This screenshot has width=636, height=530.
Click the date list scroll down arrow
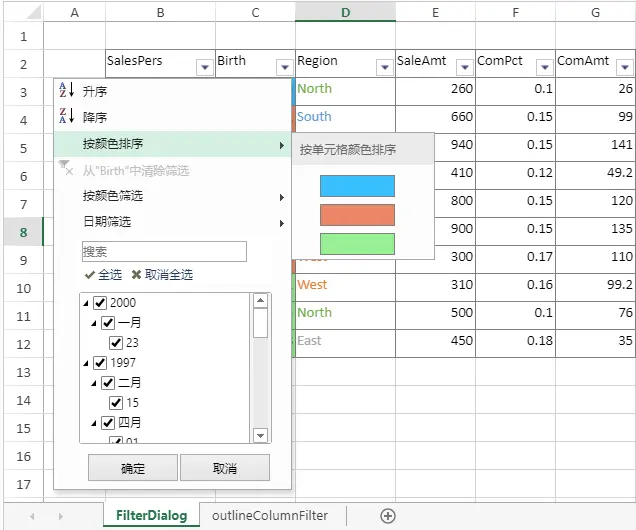tap(260, 436)
